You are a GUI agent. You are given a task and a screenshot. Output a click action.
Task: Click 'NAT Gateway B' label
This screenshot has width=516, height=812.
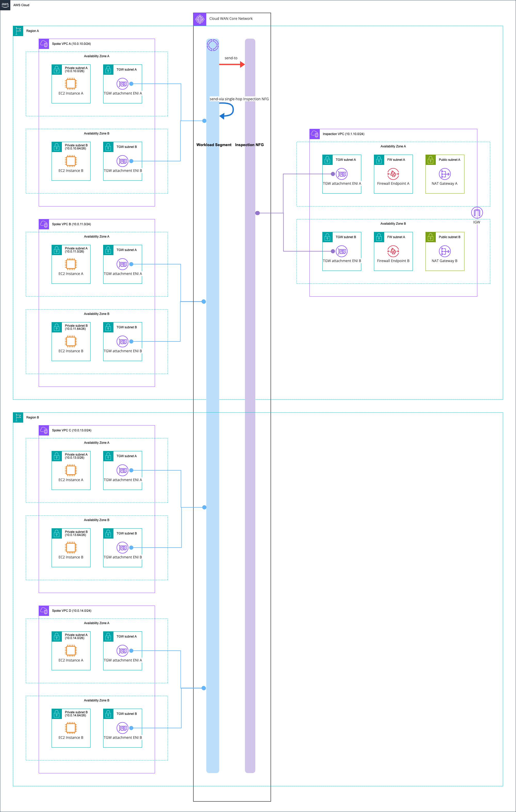[x=445, y=261]
